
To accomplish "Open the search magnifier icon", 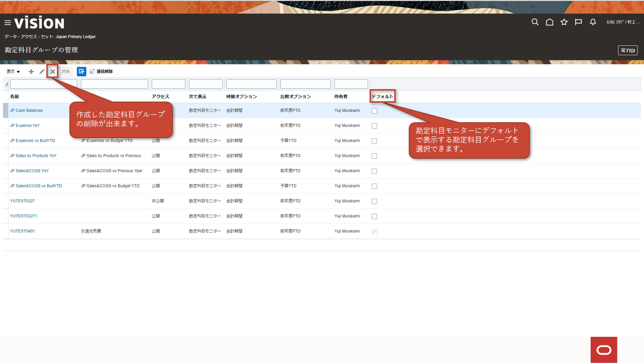I will 535,22.
